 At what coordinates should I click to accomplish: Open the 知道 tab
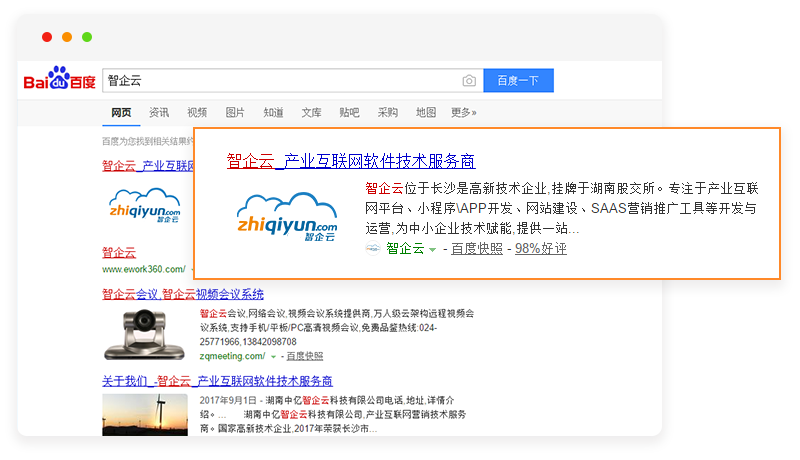point(273,112)
